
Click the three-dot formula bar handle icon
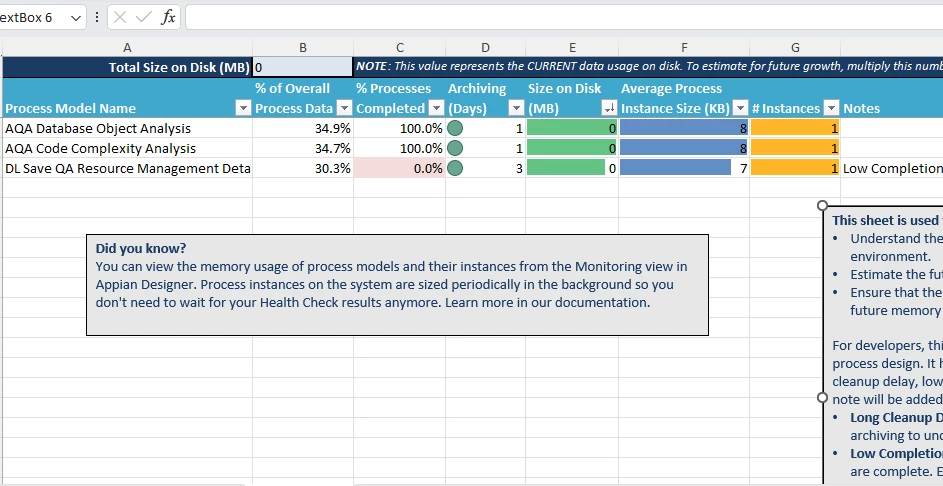pyautogui.click(x=97, y=17)
